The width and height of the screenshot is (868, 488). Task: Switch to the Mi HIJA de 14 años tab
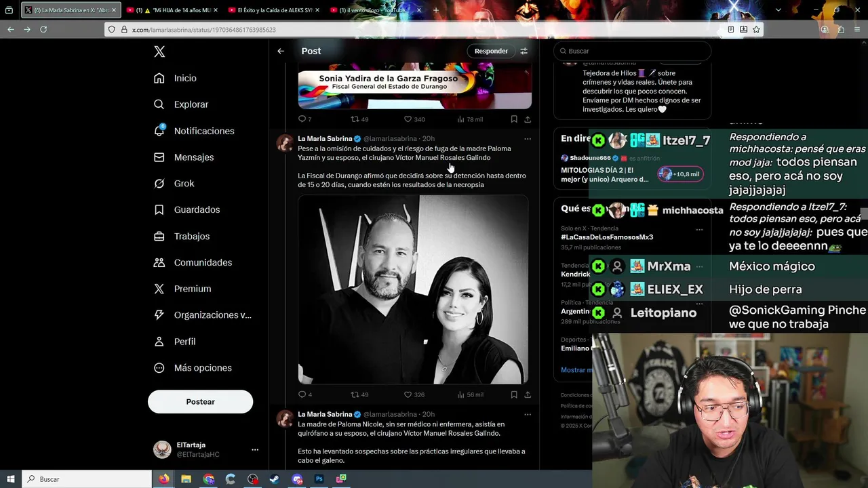pos(173,10)
